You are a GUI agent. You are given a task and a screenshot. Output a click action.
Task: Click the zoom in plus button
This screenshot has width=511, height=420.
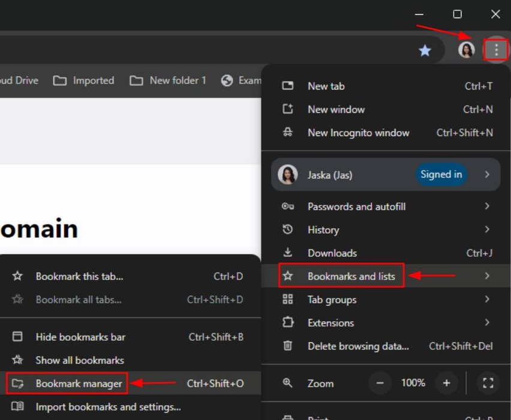(x=446, y=383)
